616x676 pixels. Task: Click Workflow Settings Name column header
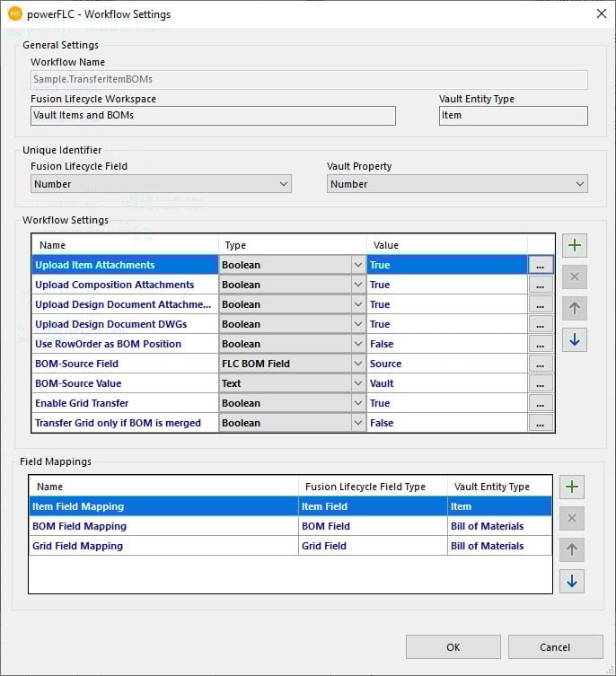click(125, 245)
